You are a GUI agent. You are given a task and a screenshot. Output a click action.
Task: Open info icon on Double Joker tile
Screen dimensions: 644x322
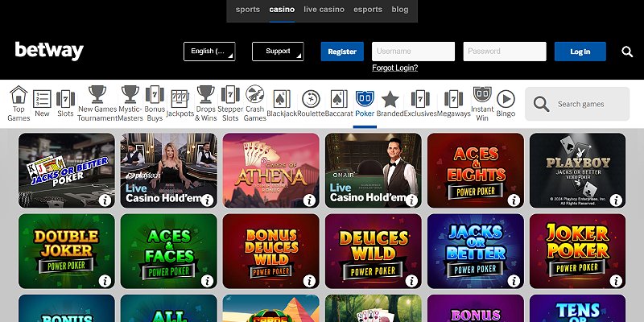[105, 281]
